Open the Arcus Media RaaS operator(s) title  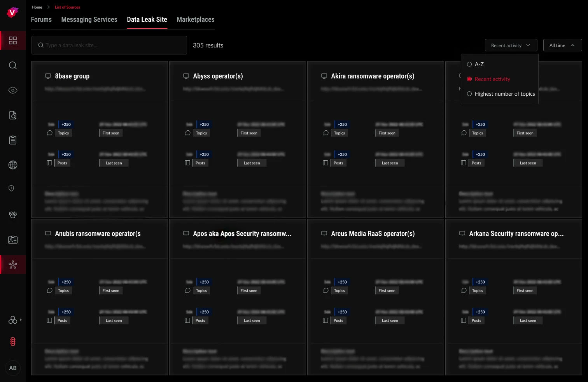(x=373, y=234)
